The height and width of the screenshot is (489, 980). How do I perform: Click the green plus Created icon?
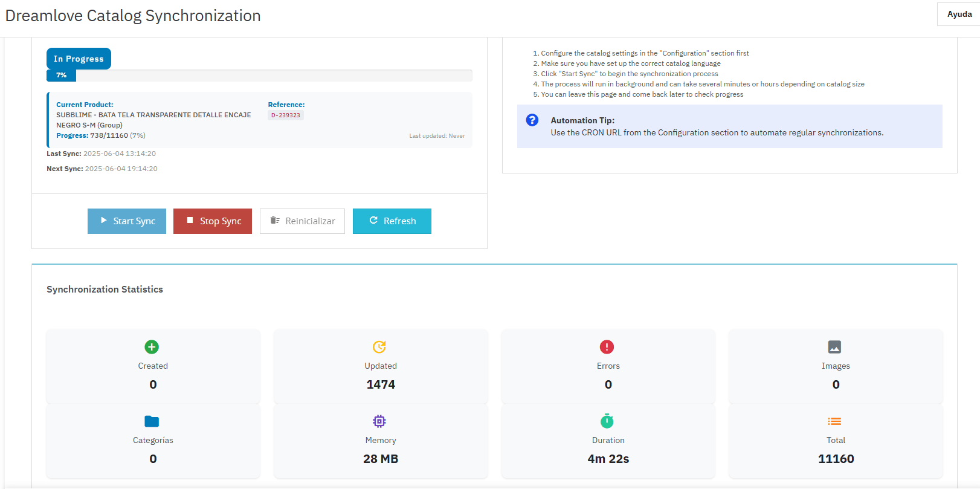click(152, 347)
